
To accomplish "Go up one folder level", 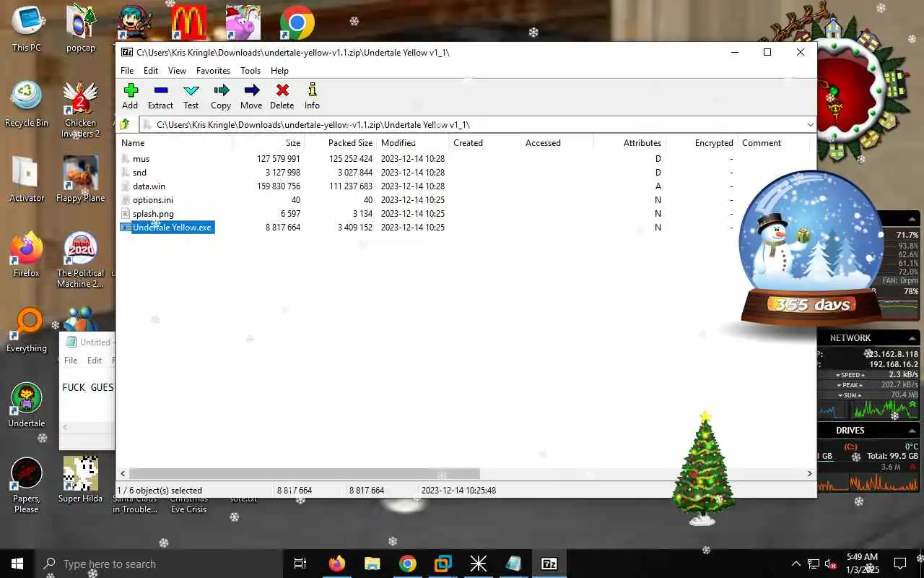I will pos(126,124).
